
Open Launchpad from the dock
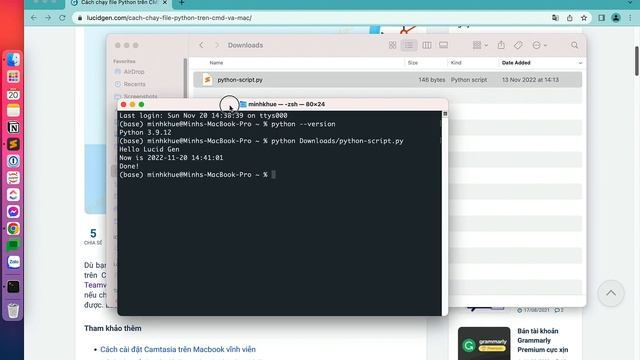13,77
